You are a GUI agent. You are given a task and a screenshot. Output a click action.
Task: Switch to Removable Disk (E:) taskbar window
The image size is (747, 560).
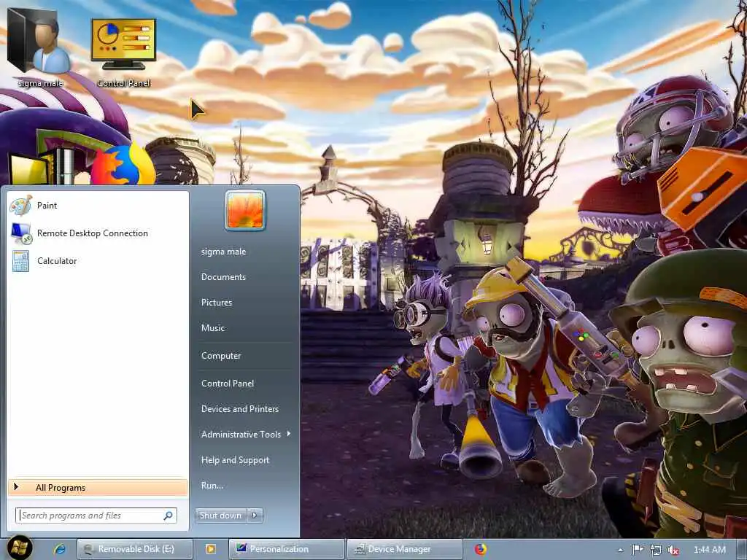coord(135,549)
